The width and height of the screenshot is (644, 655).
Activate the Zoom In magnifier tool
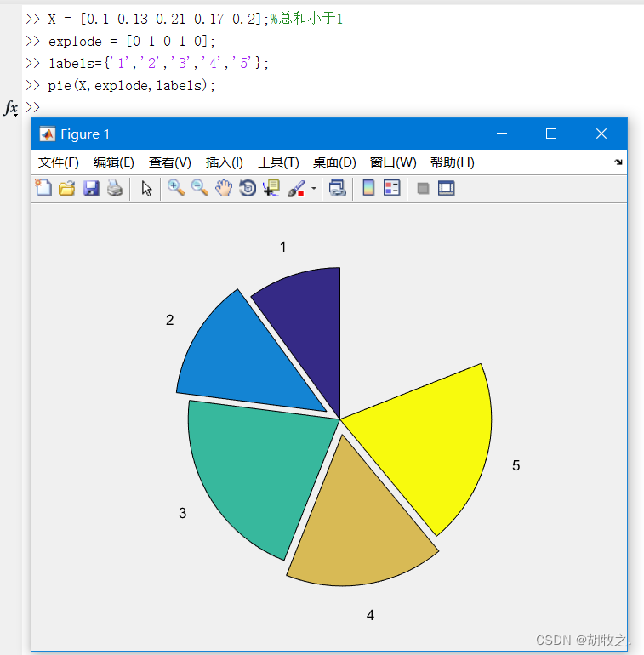point(176,188)
